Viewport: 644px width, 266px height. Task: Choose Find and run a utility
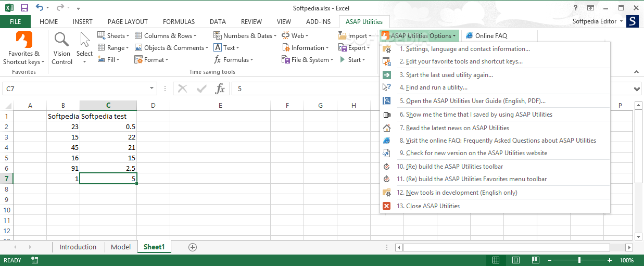tap(495, 87)
